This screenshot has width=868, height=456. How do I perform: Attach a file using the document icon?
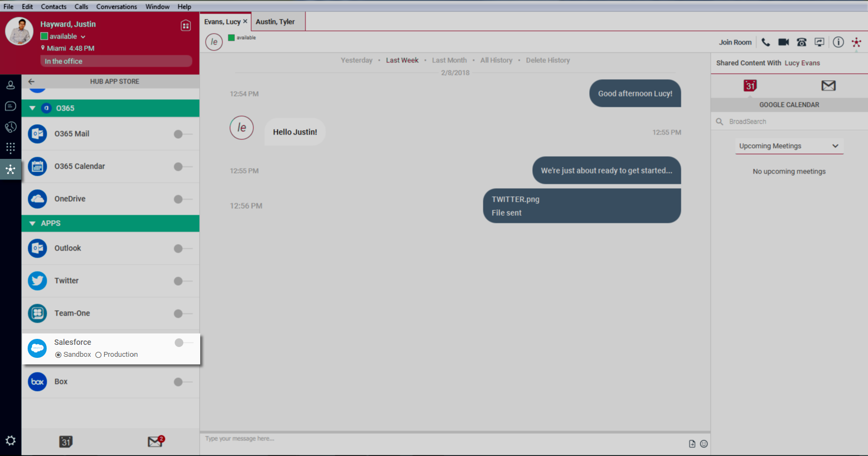(x=692, y=444)
